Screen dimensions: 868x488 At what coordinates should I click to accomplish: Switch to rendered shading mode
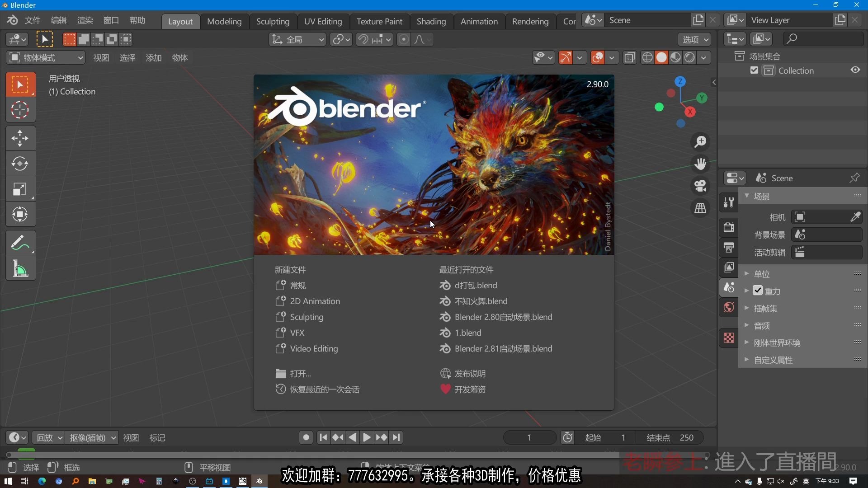click(x=689, y=57)
